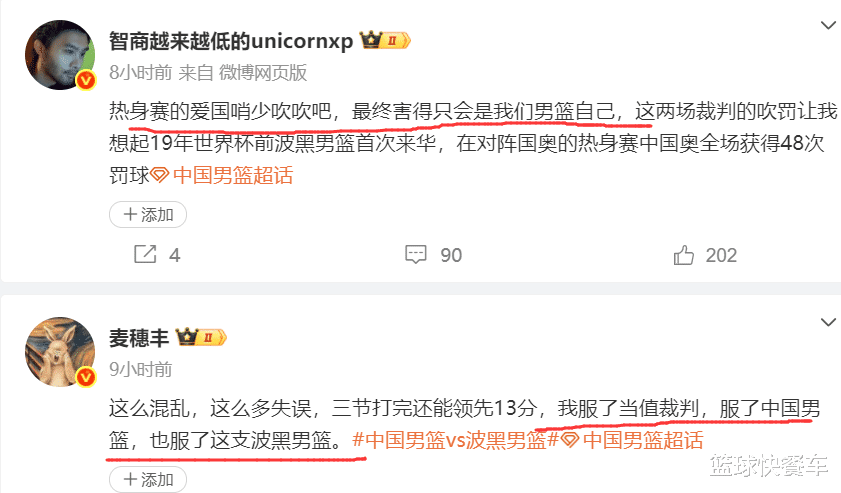The height and width of the screenshot is (493, 841).
Task: Click diamond super-topic icon in first post
Action: click(x=160, y=175)
